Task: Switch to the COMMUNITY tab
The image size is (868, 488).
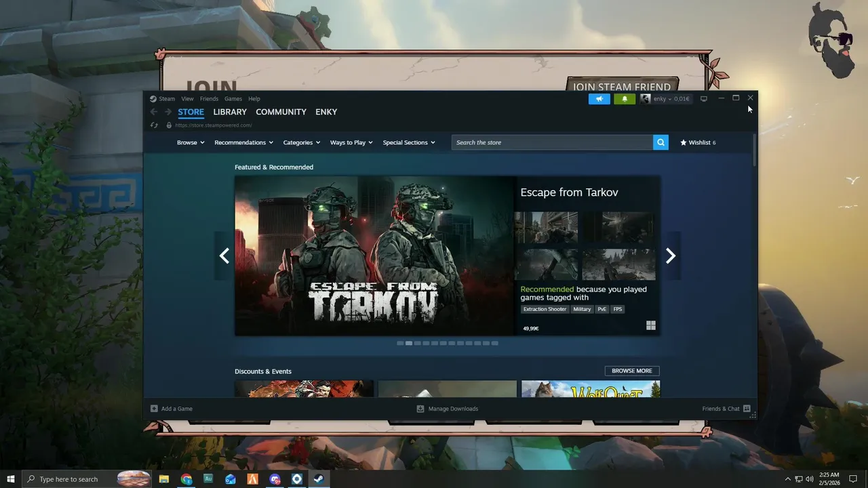Action: (x=281, y=112)
